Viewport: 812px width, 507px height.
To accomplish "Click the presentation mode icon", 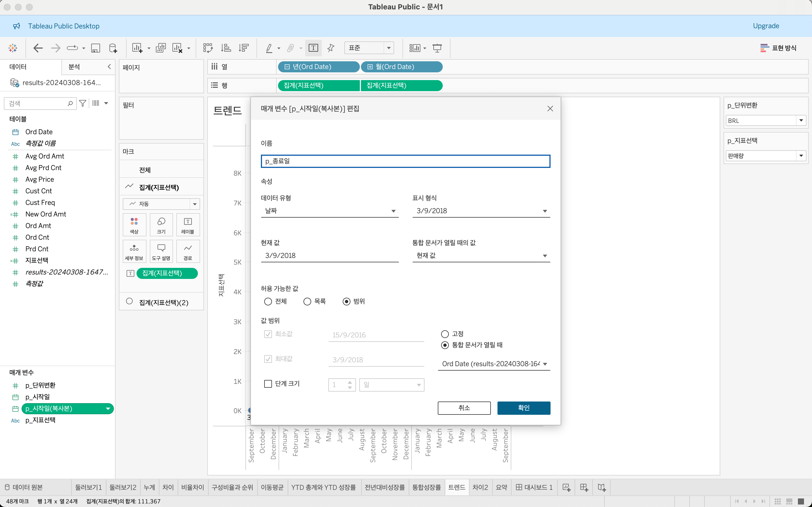I will [x=437, y=48].
